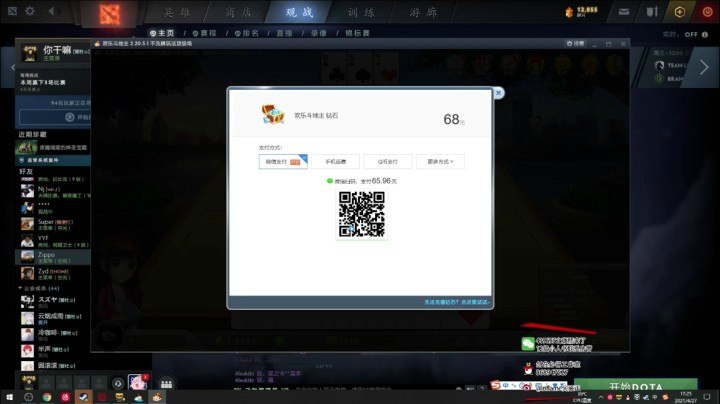Click the Dota dashboard icon at top-left

pyautogui.click(x=12, y=11)
